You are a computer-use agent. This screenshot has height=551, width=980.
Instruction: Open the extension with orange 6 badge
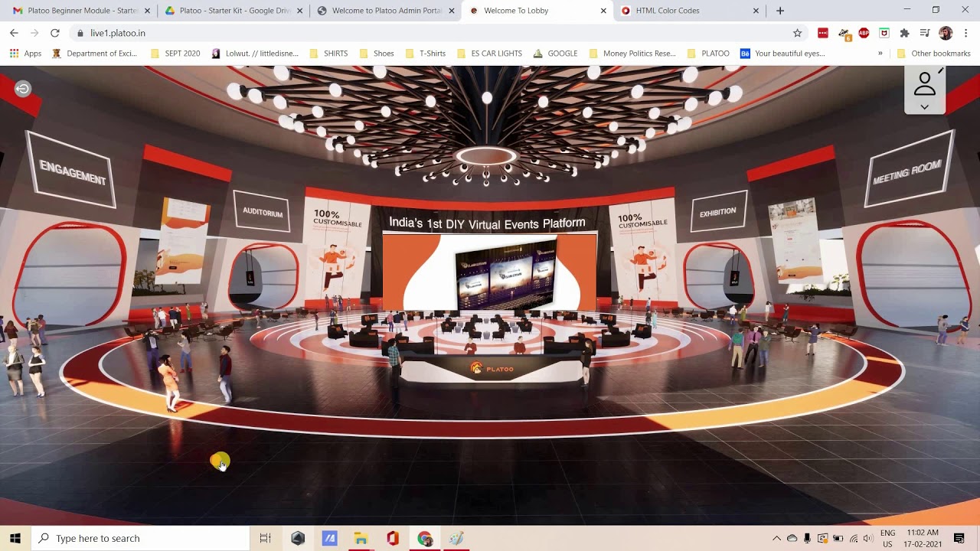click(x=844, y=34)
